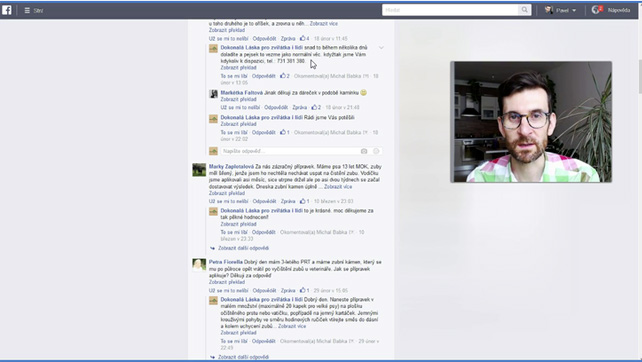Open notifications globe icon

[x=596, y=10]
